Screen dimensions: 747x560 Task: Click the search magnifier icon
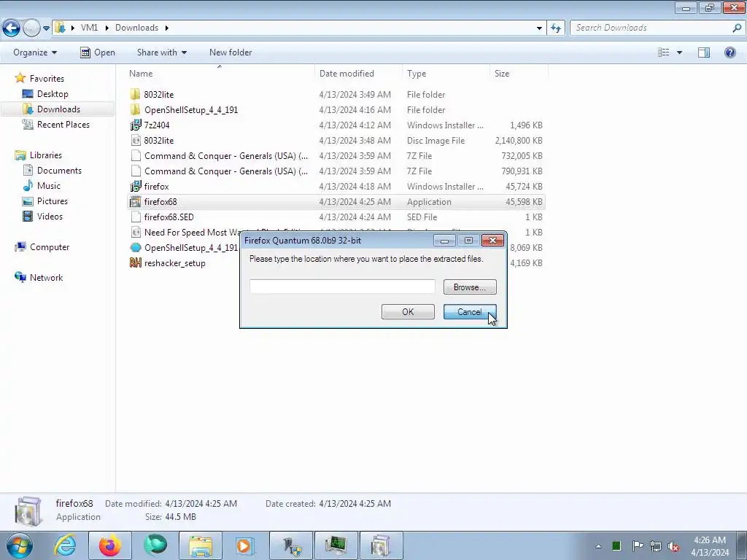coord(737,28)
